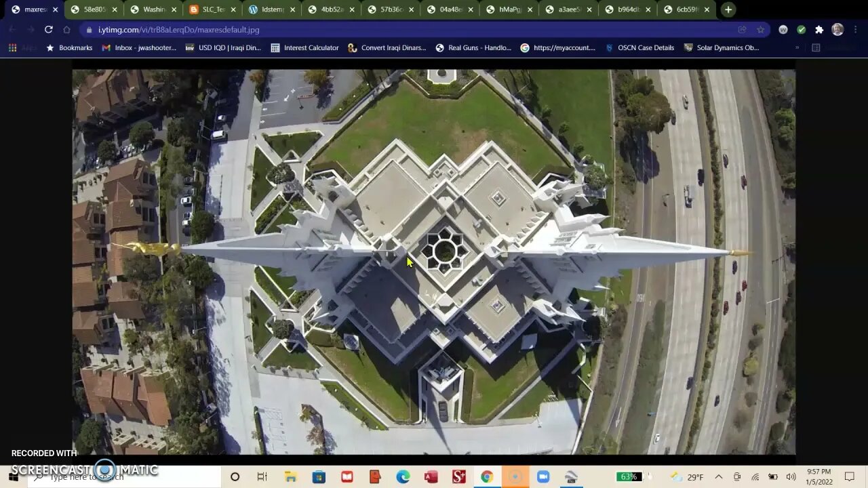Go to the browser home page icon
868x488 pixels.
[x=66, y=30]
